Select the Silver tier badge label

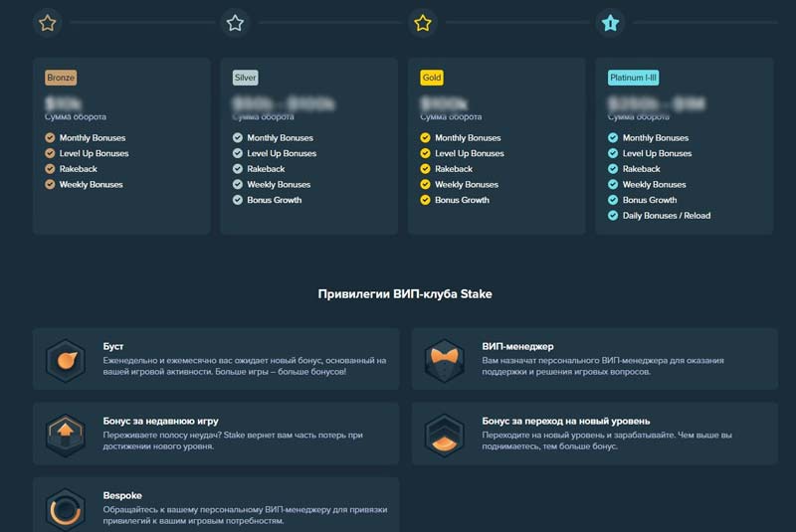245,78
